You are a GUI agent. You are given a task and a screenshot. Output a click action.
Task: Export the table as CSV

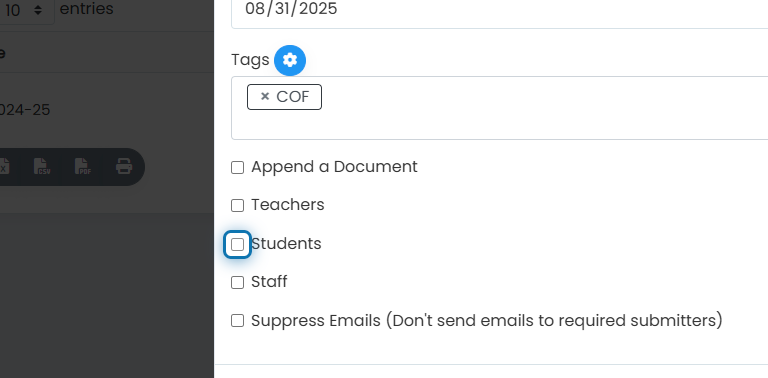[x=42, y=166]
